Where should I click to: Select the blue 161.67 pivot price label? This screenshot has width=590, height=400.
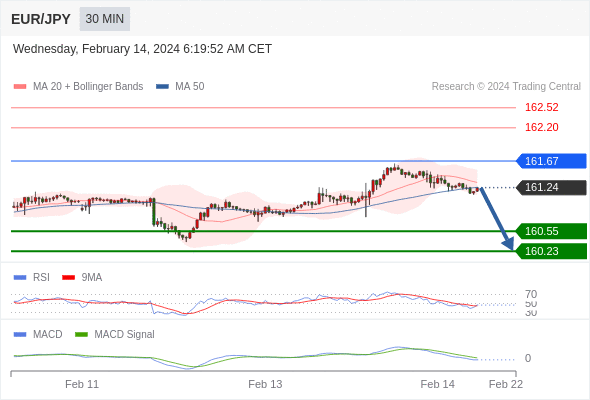coord(551,161)
